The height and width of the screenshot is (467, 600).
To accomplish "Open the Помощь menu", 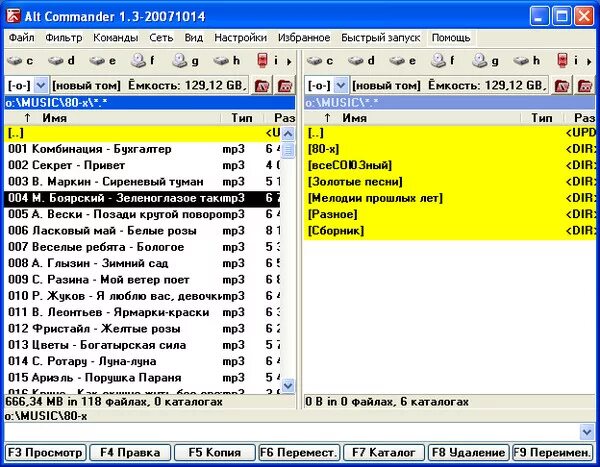I will point(451,38).
